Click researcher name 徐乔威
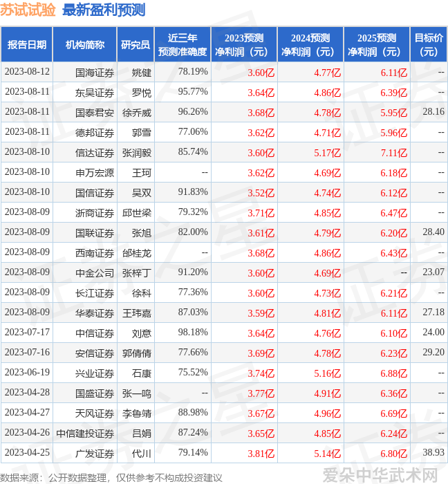This screenshot has width=448, height=484. 137,113
